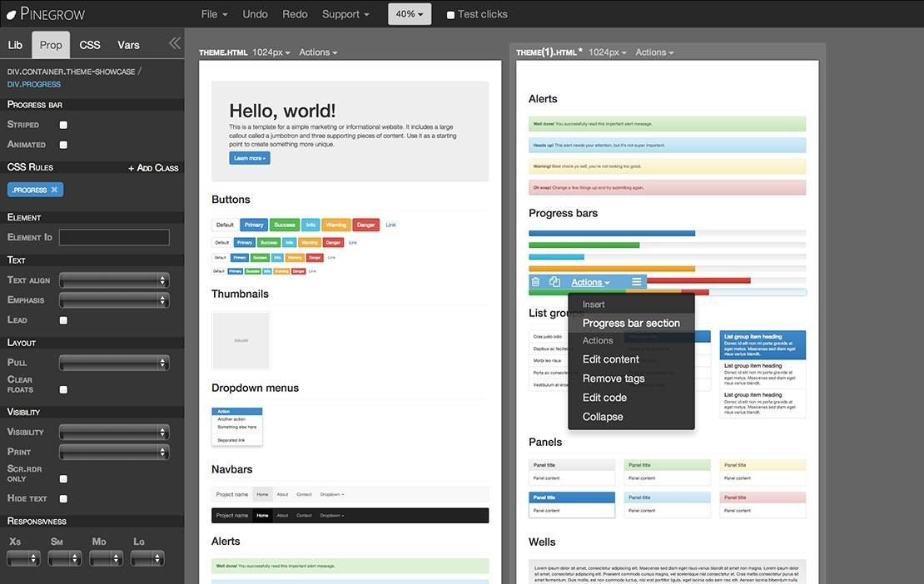Toggle the Striped checkbox
Viewport: 924px width, 584px height.
click(63, 125)
